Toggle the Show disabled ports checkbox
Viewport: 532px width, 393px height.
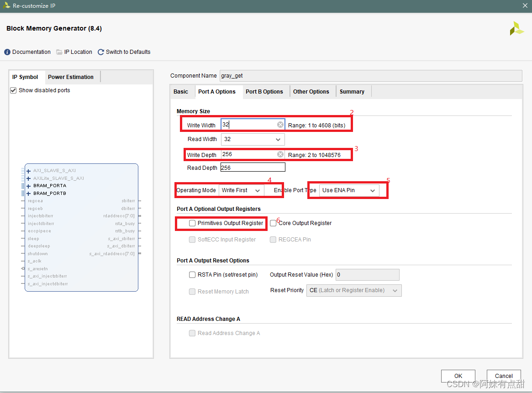(x=13, y=90)
